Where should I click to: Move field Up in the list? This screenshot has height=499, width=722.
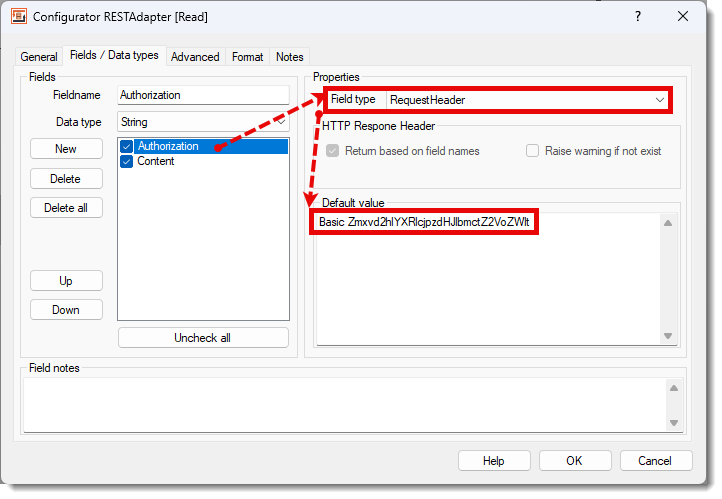66,281
